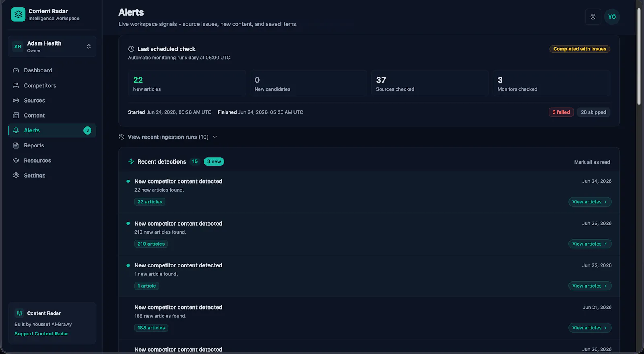Expand View recent ingestion runs (10)
644x354 pixels.
(x=168, y=137)
